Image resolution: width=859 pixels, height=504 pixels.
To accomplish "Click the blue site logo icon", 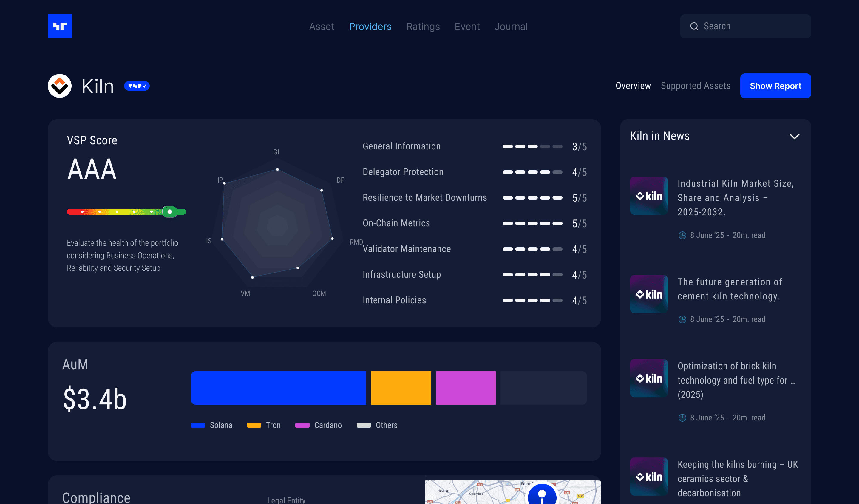I will pyautogui.click(x=59, y=26).
